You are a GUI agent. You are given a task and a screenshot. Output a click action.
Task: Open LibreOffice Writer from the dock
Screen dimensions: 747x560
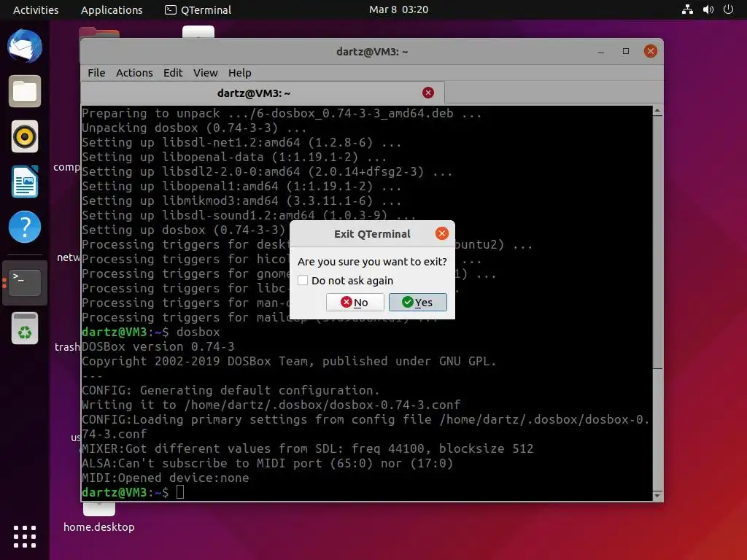coord(25,182)
